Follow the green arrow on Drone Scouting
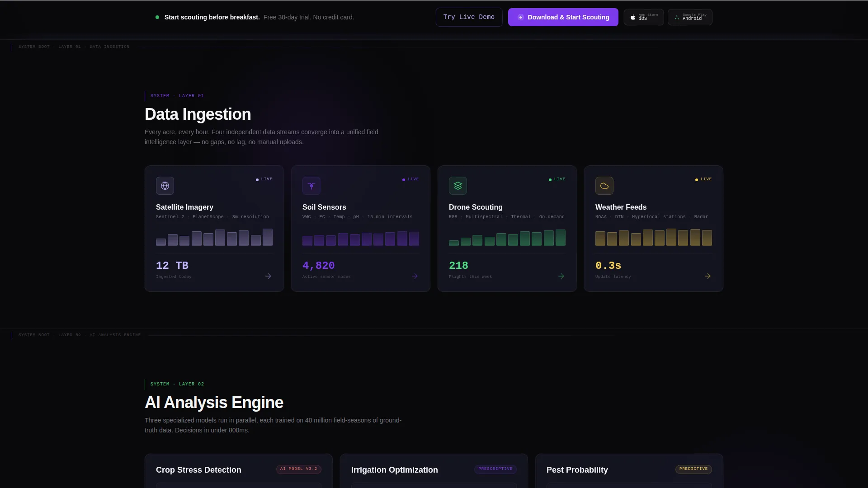Image resolution: width=868 pixels, height=488 pixels. 561,276
